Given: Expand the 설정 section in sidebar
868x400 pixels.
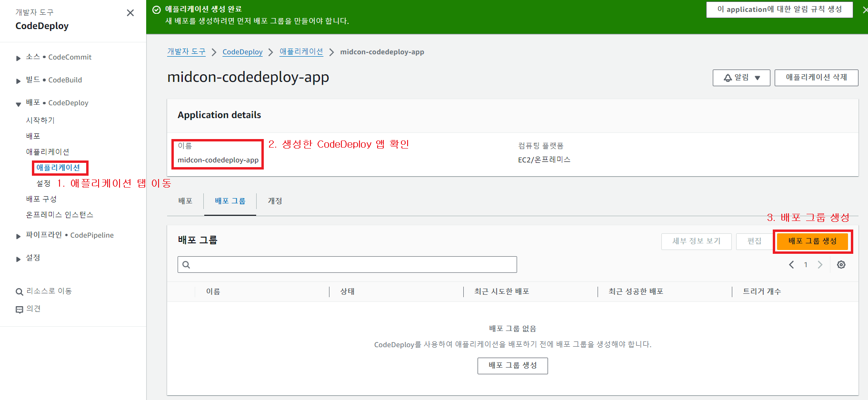Looking at the screenshot, I should pyautogui.click(x=18, y=259).
